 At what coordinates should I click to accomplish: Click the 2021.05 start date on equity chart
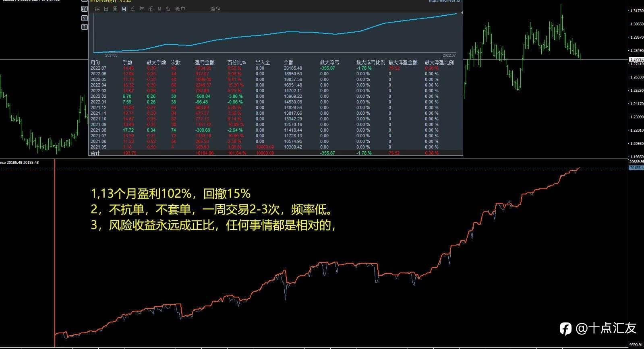tap(111, 55)
